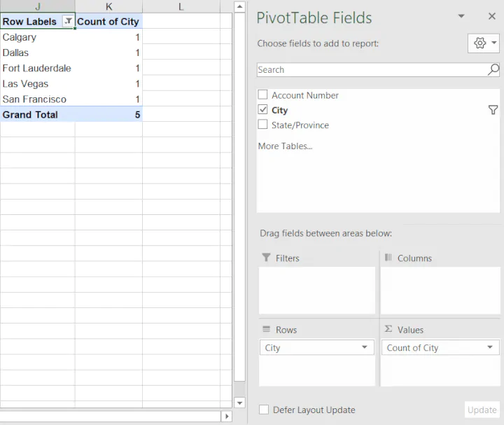Screen dimensions: 504x425
Task: Select the Dallas cell
Action: coord(38,53)
